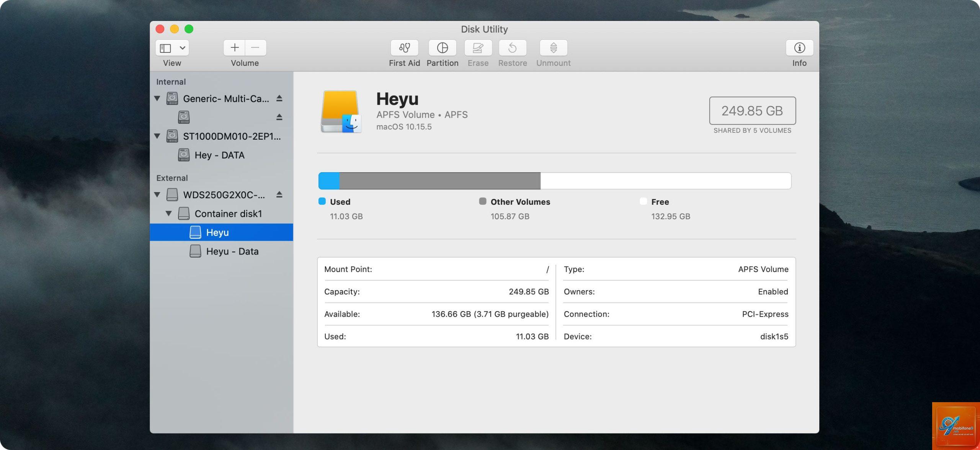This screenshot has height=450, width=980.
Task: Click 'SHARED BY 5 VOLUMES' label
Action: (x=752, y=130)
